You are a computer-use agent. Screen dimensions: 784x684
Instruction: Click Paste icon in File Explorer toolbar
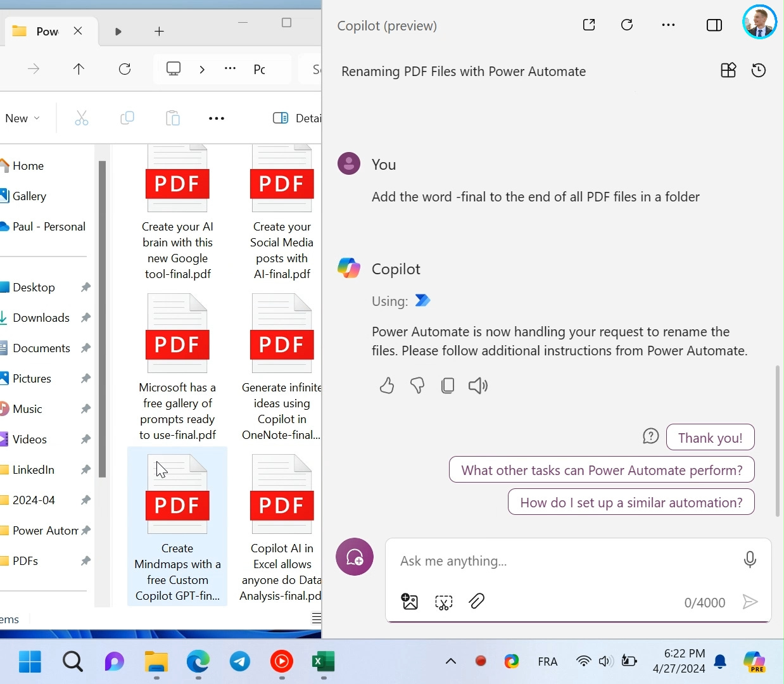pos(173,118)
